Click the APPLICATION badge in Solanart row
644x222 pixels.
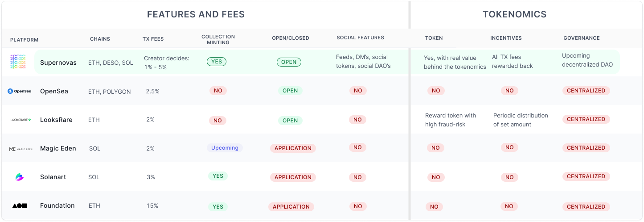[x=293, y=177]
